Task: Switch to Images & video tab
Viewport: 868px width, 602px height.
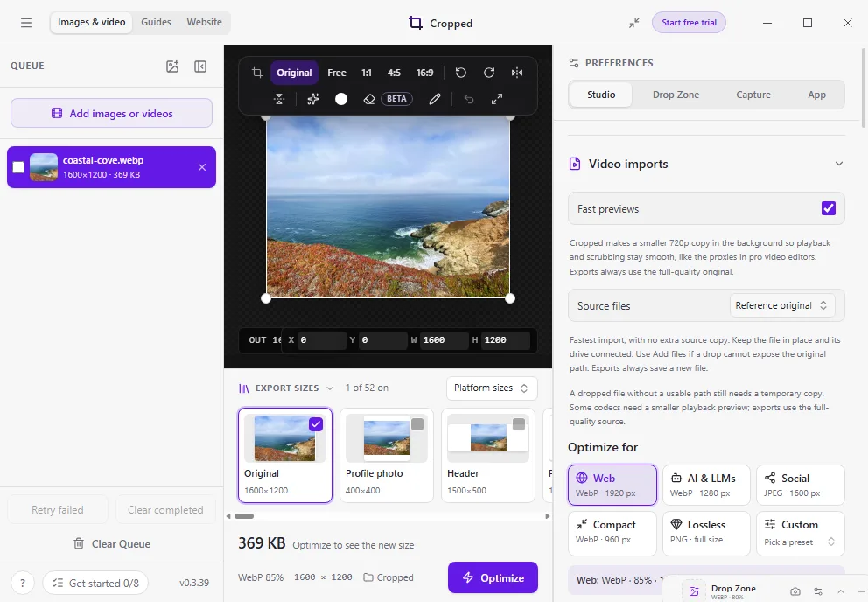Action: pyautogui.click(x=91, y=22)
